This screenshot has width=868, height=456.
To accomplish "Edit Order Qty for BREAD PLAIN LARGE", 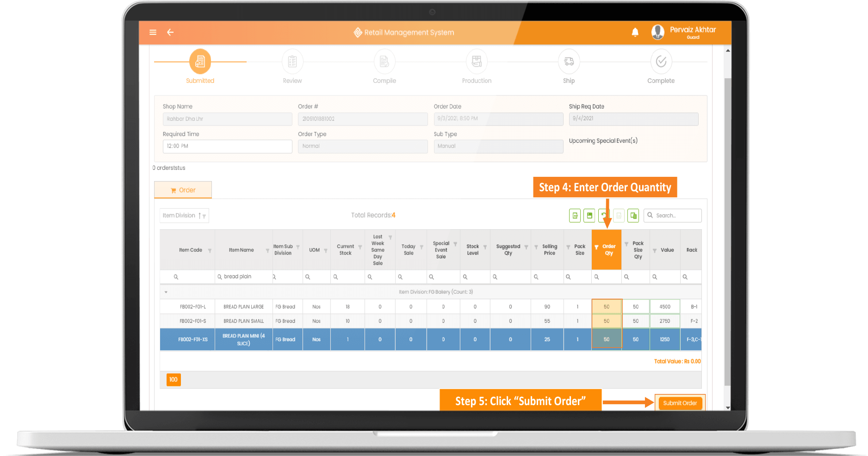I will (x=607, y=307).
